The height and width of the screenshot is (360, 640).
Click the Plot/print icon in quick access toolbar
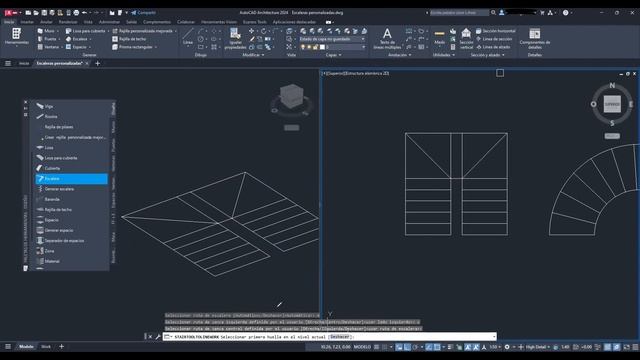[76, 13]
